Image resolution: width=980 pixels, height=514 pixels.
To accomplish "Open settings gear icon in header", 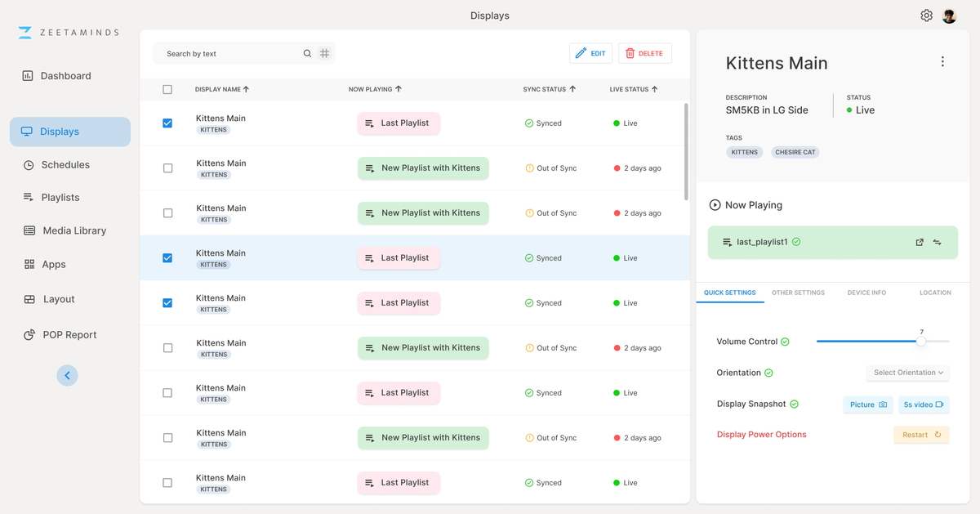I will click(x=926, y=16).
